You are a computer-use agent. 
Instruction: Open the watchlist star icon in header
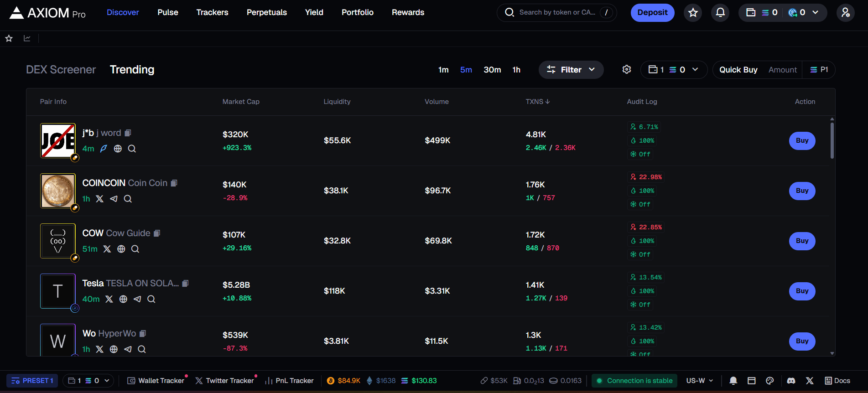coord(693,13)
